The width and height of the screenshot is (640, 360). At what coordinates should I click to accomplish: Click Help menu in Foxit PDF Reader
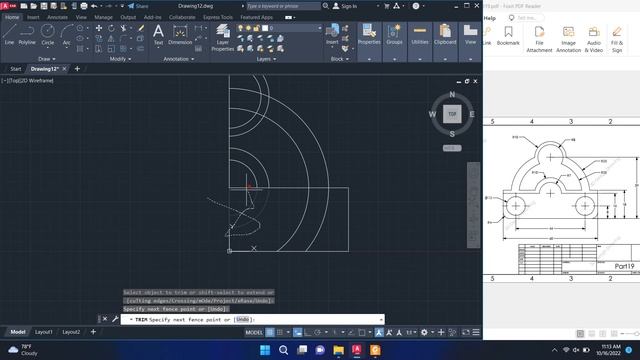click(x=489, y=18)
